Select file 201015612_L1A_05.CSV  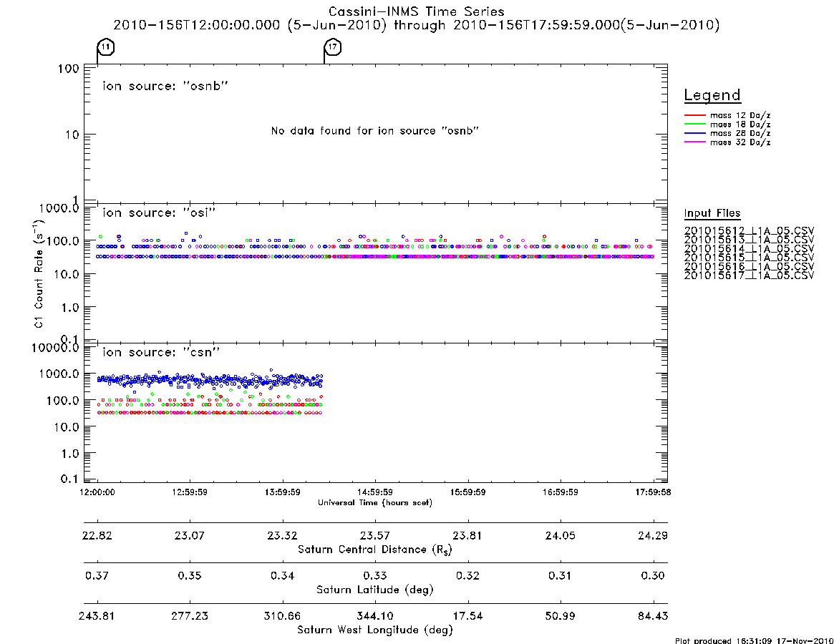pyautogui.click(x=749, y=231)
